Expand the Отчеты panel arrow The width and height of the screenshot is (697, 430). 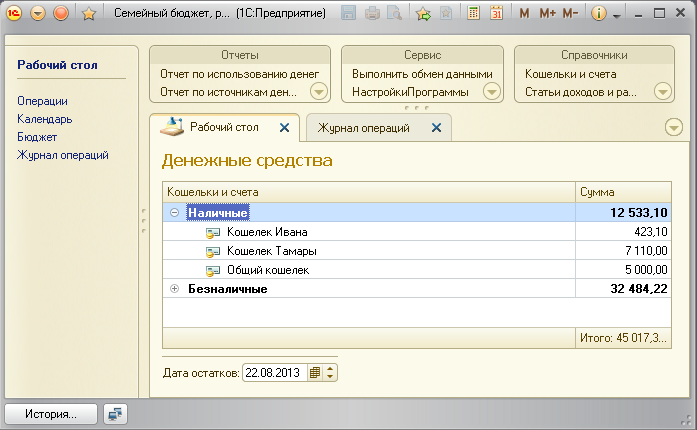pos(319,92)
